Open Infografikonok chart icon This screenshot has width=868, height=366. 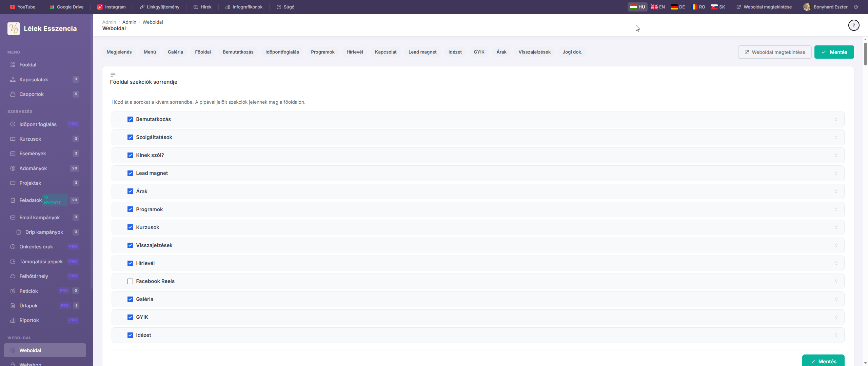(228, 7)
